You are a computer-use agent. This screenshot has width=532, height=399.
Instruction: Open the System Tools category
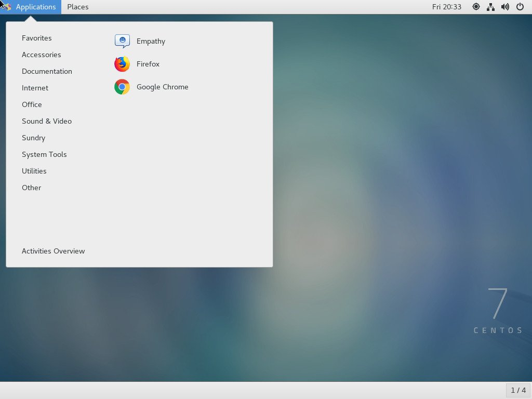[44, 154]
